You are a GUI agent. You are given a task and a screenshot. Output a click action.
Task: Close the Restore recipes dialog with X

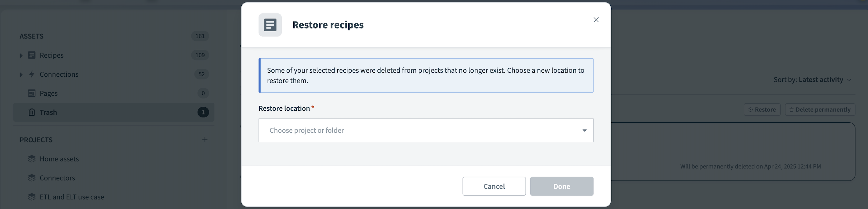click(x=596, y=19)
